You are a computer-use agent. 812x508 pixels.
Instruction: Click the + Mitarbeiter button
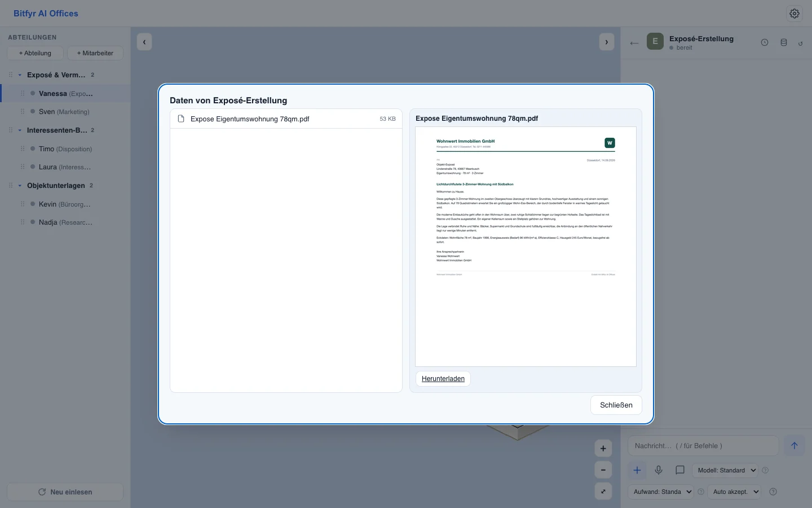[x=95, y=53]
